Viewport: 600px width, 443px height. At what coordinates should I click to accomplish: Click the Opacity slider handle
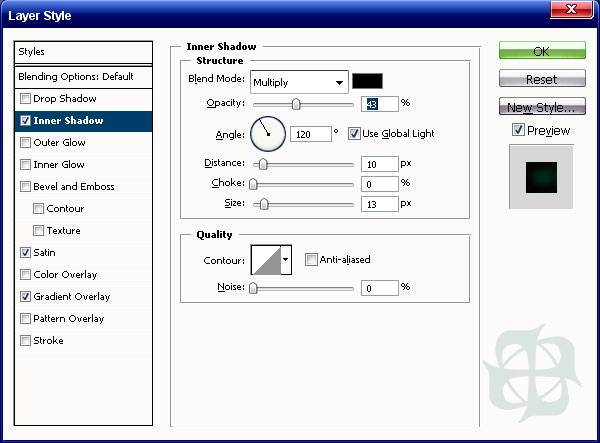pyautogui.click(x=296, y=104)
